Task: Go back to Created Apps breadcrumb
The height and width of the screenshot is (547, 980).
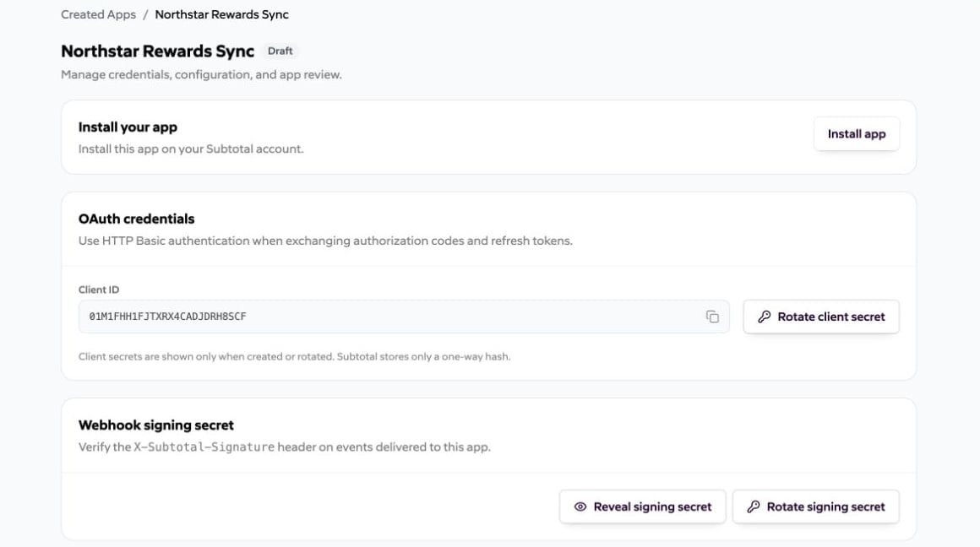Action: click(x=98, y=14)
